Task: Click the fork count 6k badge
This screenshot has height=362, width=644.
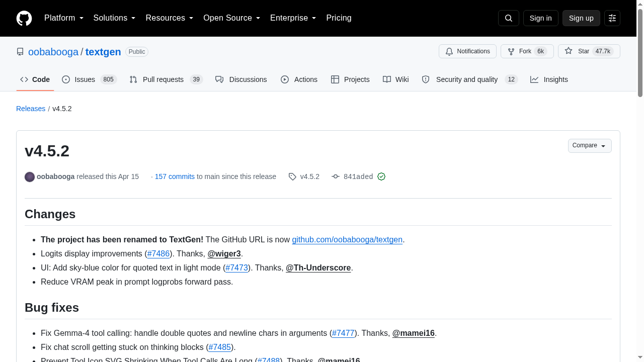Action: [540, 51]
